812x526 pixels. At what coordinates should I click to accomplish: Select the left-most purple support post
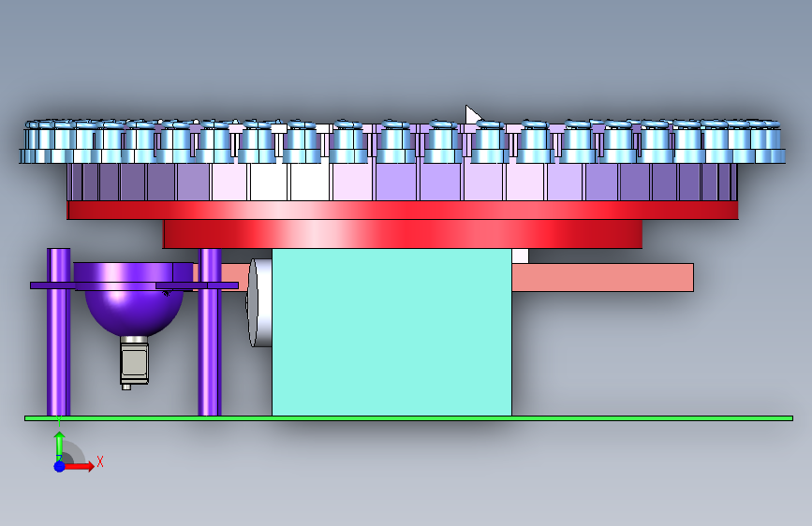point(58,332)
